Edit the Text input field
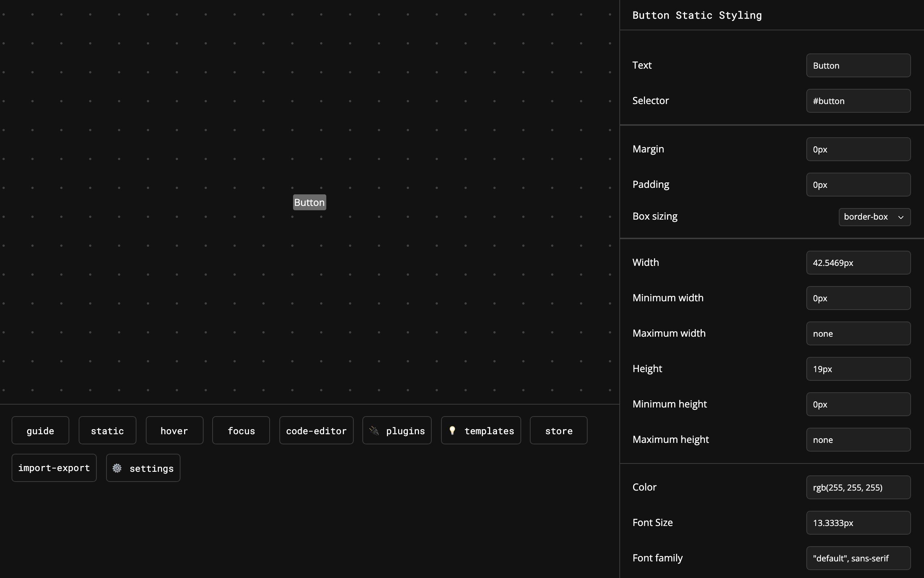The image size is (924, 578). tap(858, 65)
